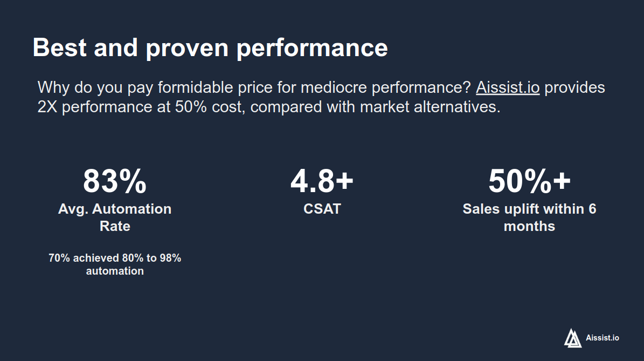Click the phrase "market alternatives"
The image size is (644, 361).
(430, 107)
